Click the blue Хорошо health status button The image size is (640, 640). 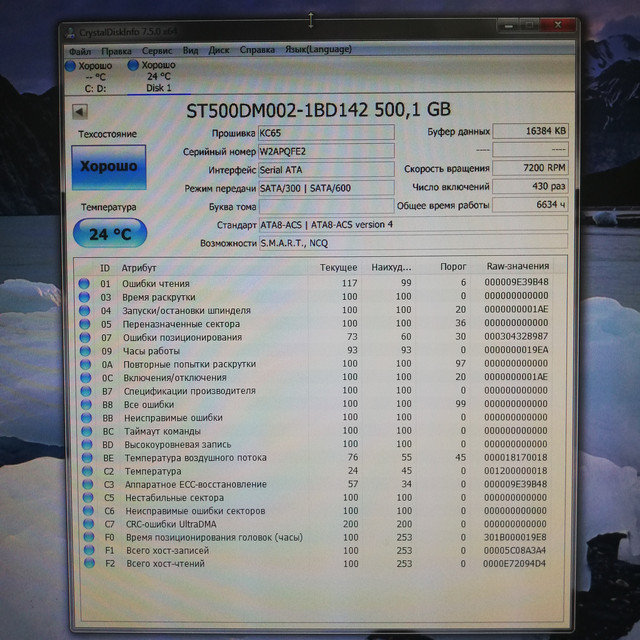[x=109, y=167]
